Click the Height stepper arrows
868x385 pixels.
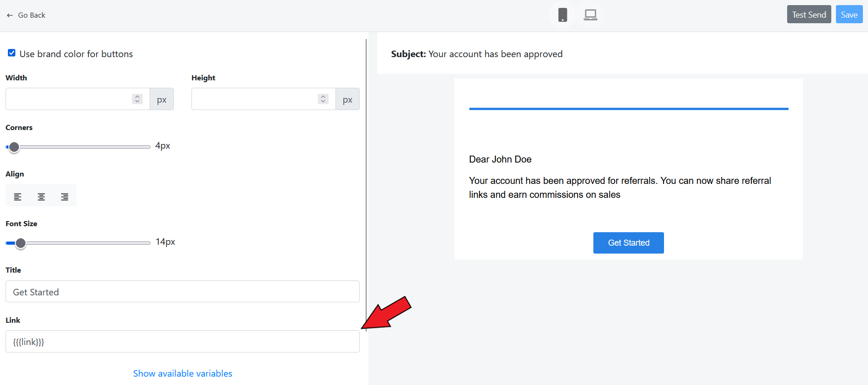[323, 99]
